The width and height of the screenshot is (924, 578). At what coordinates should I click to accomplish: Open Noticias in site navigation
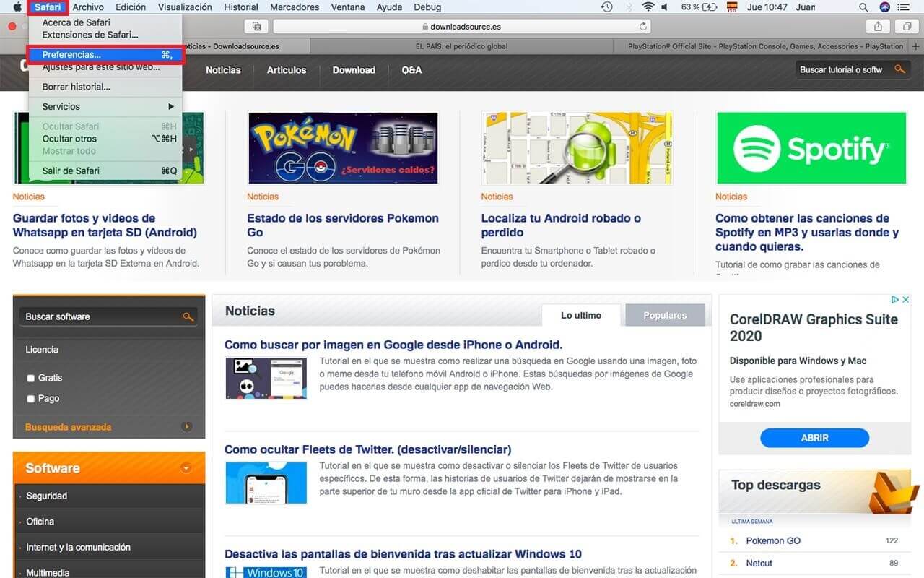223,70
